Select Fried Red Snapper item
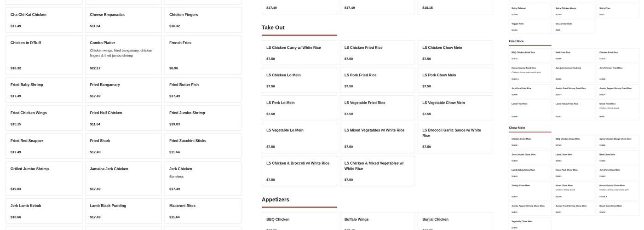This screenshot has width=644, height=230. pos(44,146)
